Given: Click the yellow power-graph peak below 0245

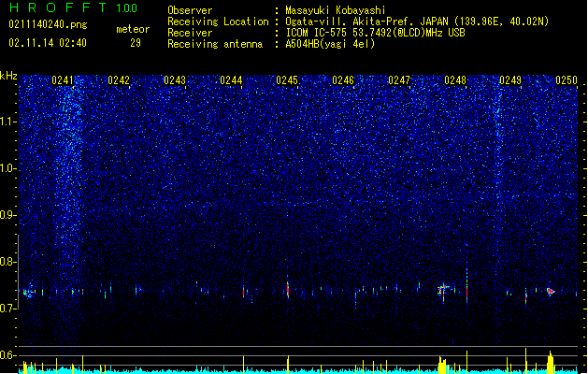Looking at the screenshot, I should [288, 365].
